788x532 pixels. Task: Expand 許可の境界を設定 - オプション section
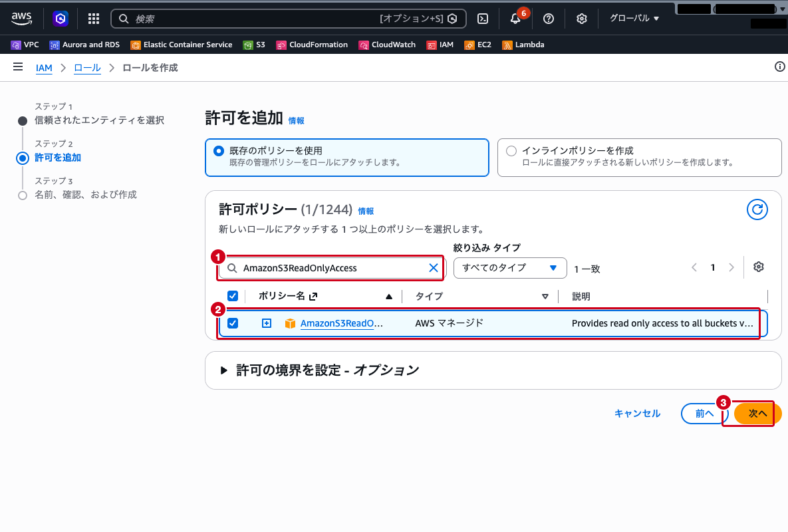click(224, 370)
